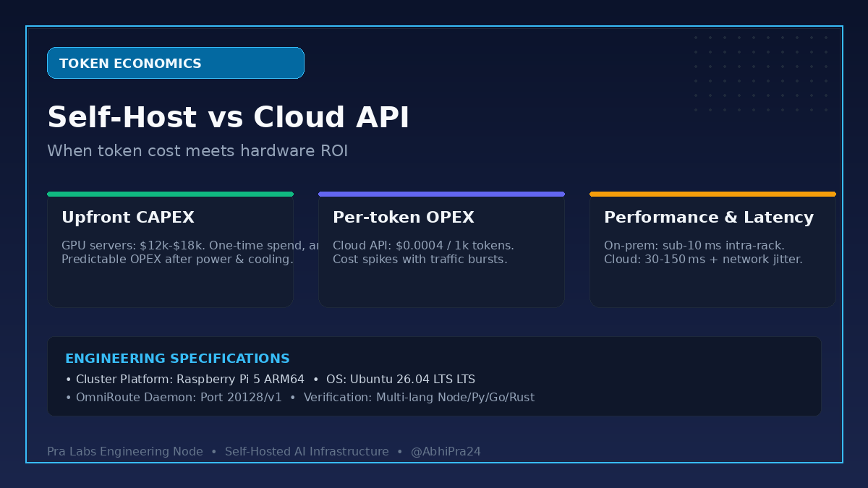Click Cloud API $0.0004 / 1k tokens line
This screenshot has width=868, height=488.
(423, 246)
